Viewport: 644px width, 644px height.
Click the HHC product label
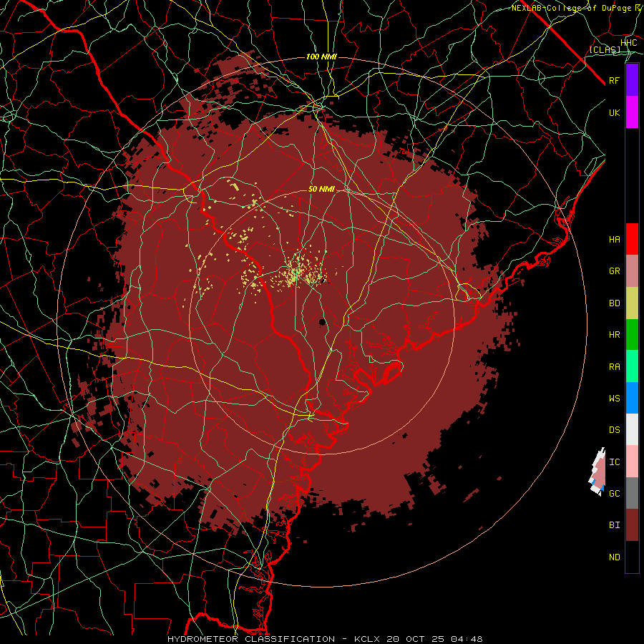[628, 43]
